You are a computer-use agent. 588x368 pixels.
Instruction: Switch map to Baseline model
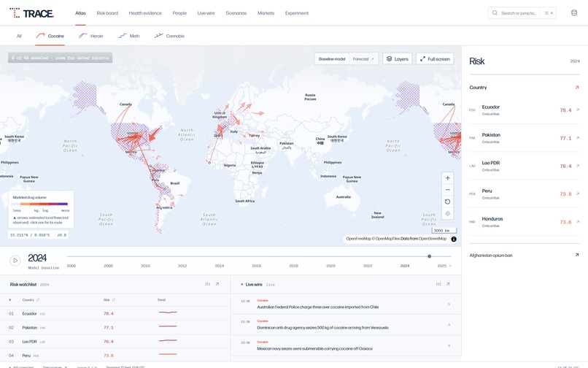click(x=332, y=59)
